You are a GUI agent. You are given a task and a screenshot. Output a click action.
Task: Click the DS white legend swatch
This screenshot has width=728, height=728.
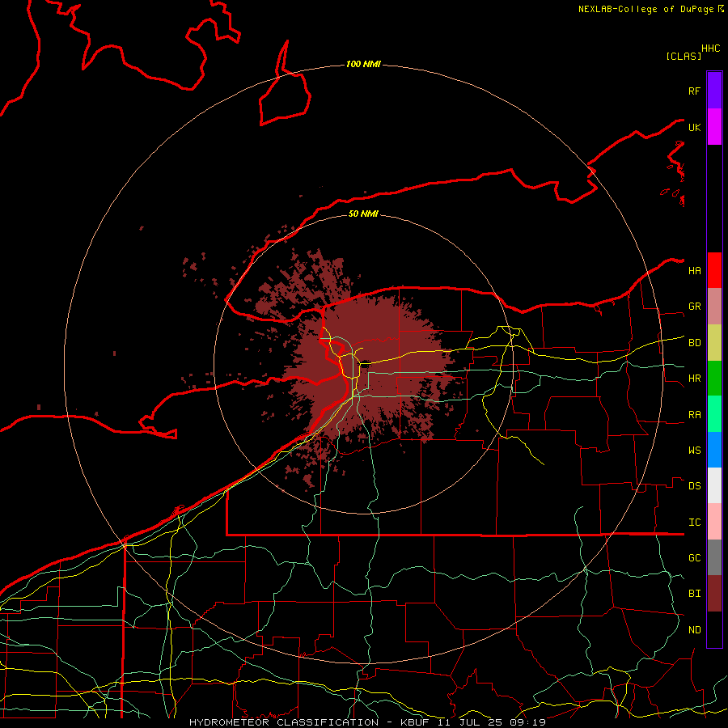point(714,485)
